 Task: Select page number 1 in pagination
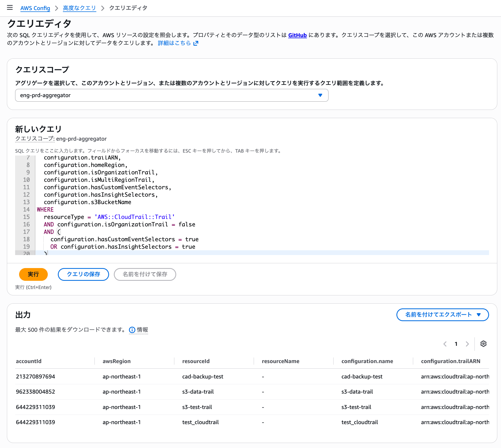point(456,344)
